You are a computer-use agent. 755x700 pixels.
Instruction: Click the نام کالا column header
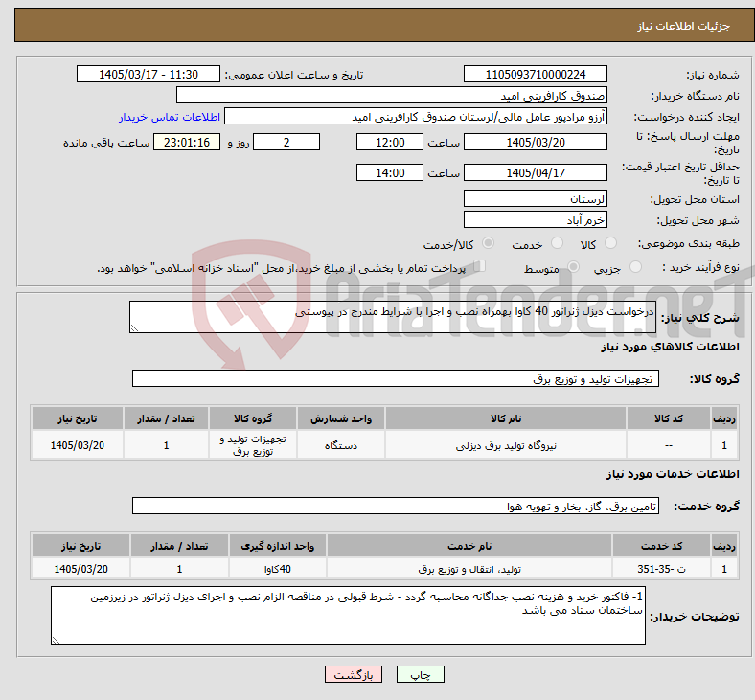pos(506,418)
